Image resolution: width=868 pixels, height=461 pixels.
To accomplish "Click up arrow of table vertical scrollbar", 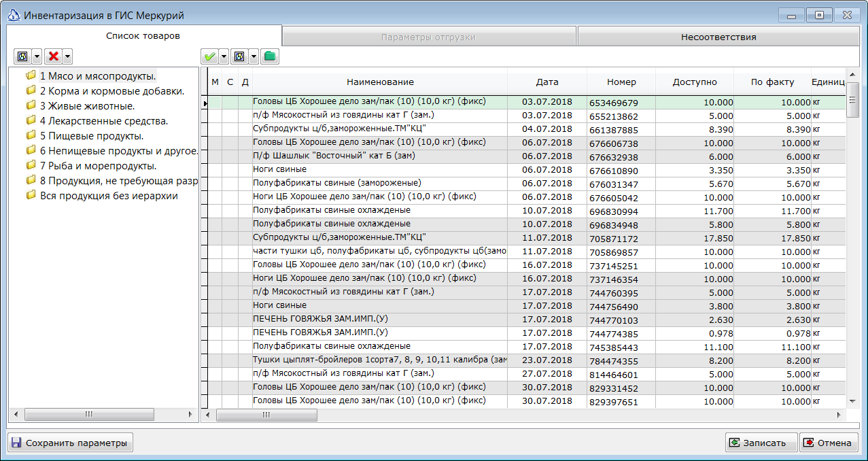I will click(x=852, y=73).
